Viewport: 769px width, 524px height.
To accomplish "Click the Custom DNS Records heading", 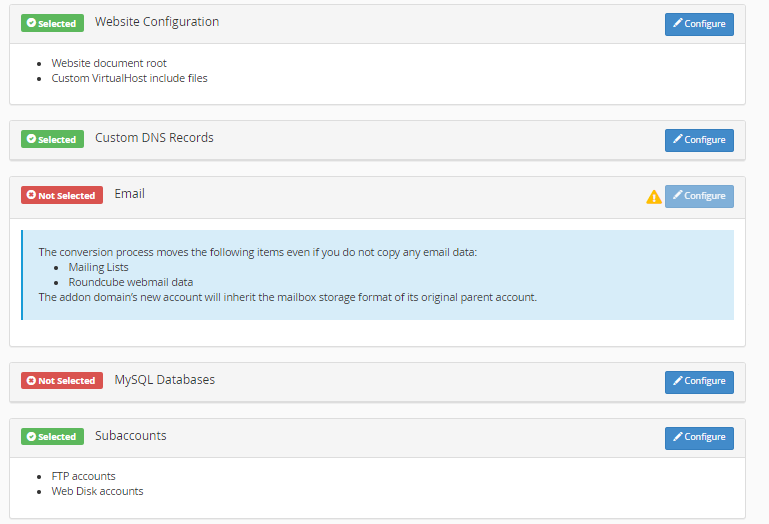I will [154, 138].
